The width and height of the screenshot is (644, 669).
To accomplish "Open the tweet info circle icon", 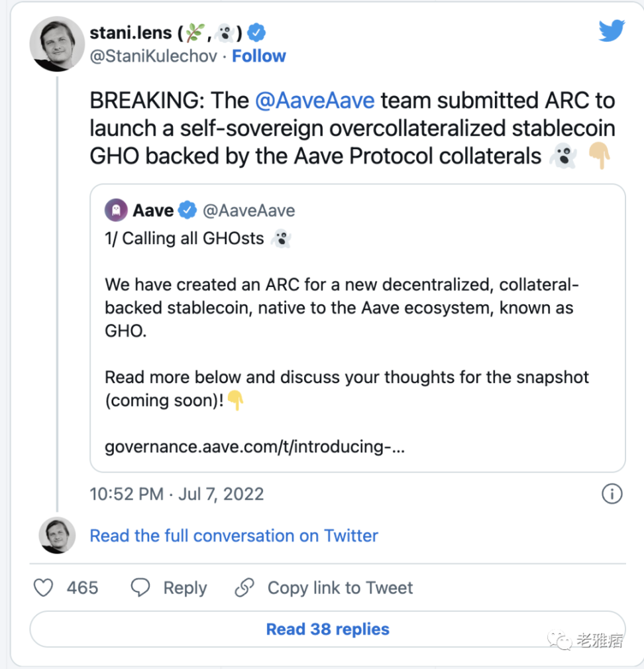I will [612, 494].
